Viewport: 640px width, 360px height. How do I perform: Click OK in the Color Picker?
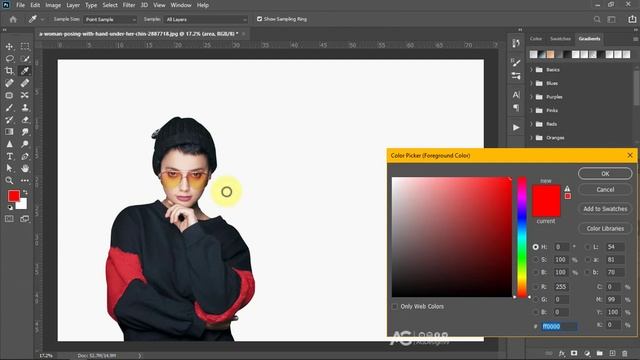click(x=605, y=173)
